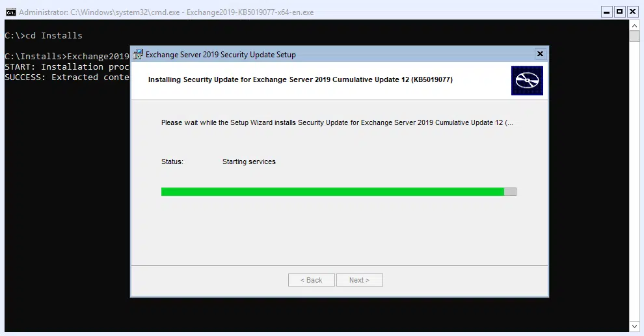Screen dimensions: 644x336
Task: Click the cmd.exe window title text
Action: pos(167,12)
